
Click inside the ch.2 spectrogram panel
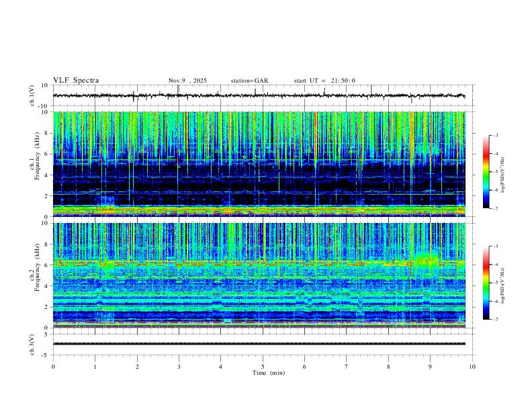tap(259, 275)
